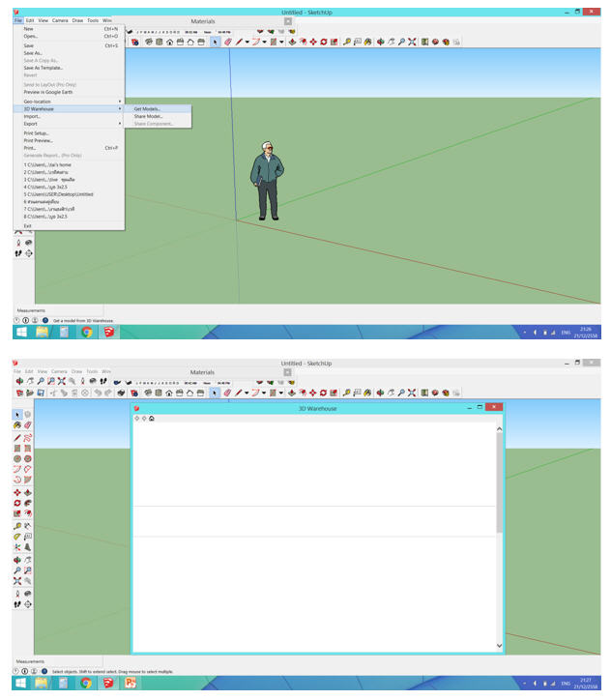
Task: Select the Dimensions tool in lower screenshot's left palette
Action: tap(28, 526)
